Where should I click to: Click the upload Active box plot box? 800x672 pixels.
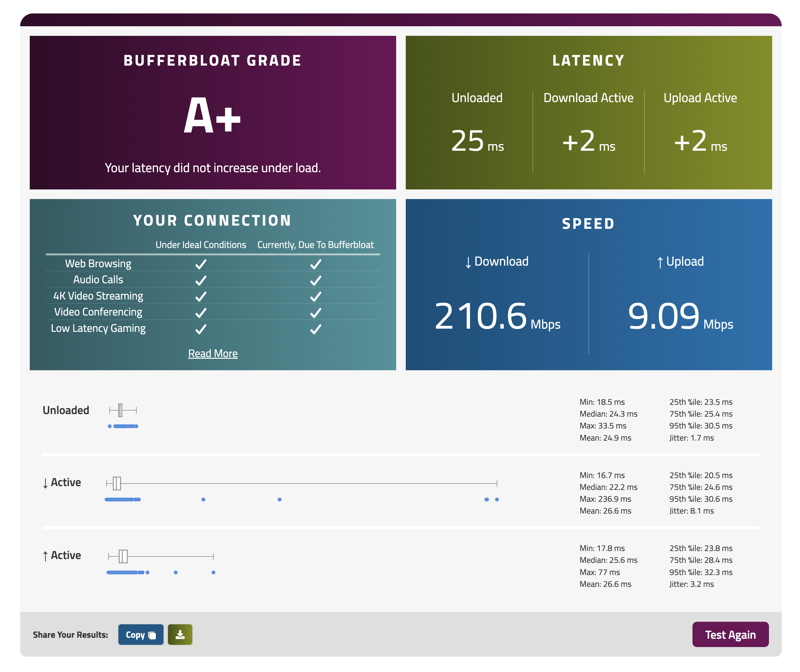[123, 556]
